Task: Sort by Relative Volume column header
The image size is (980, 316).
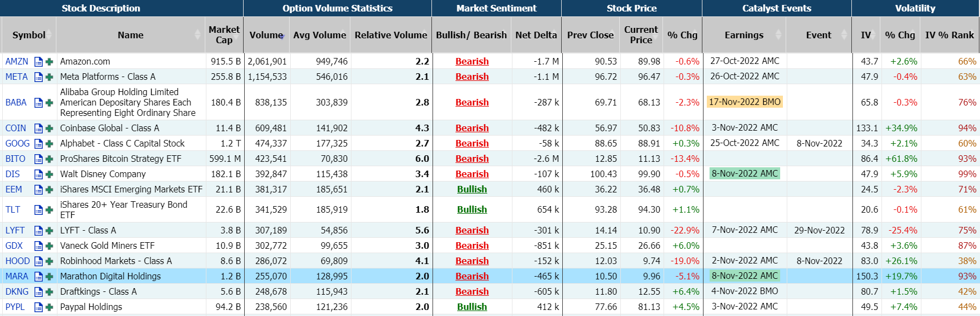Action: point(391,35)
